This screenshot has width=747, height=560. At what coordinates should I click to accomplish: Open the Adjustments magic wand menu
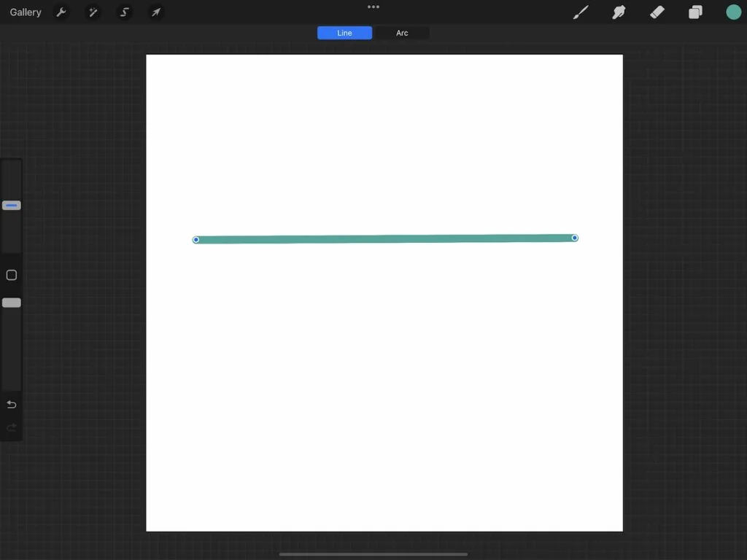(93, 12)
